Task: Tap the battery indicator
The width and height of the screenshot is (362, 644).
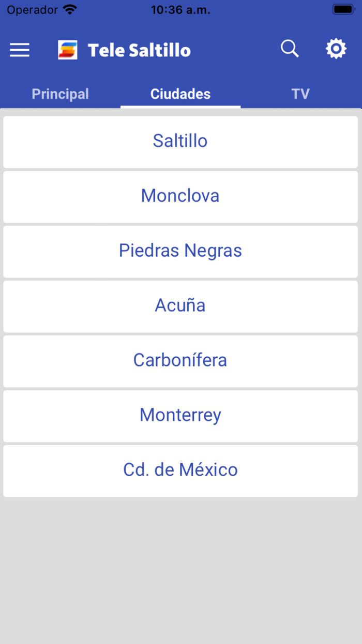Action: pyautogui.click(x=343, y=8)
